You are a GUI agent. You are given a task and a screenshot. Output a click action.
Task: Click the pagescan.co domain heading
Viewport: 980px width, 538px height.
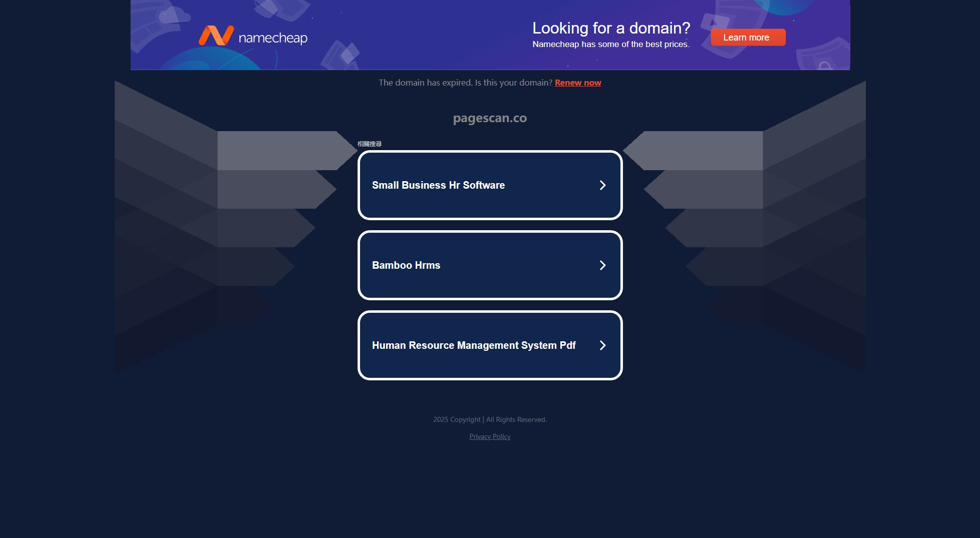pyautogui.click(x=490, y=118)
